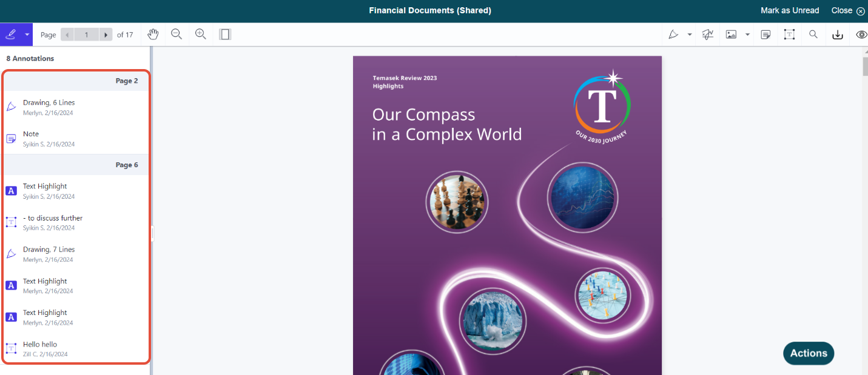The width and height of the screenshot is (868, 375).
Task: Open the Drawing, 6 Lines annotation
Action: point(76,107)
